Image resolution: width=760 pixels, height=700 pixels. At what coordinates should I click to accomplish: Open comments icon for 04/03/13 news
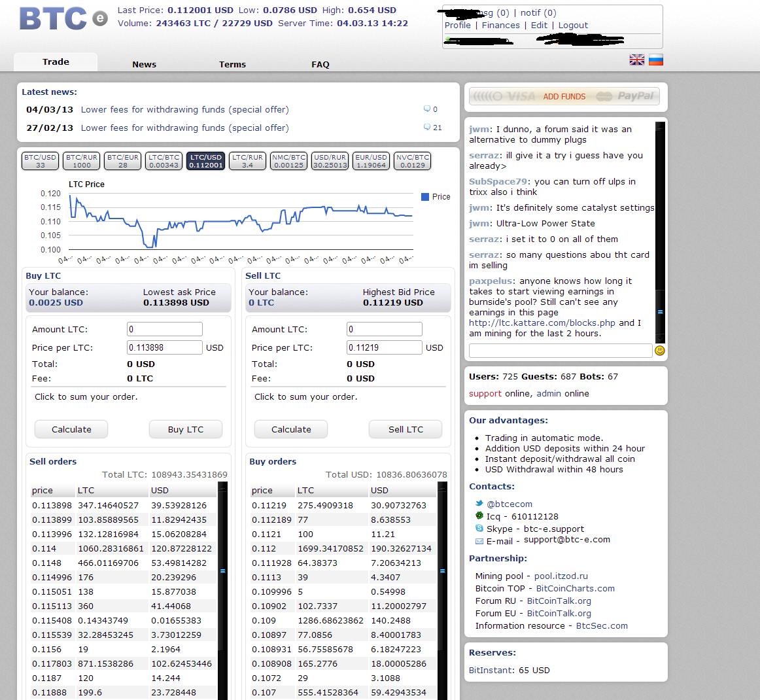(427, 109)
